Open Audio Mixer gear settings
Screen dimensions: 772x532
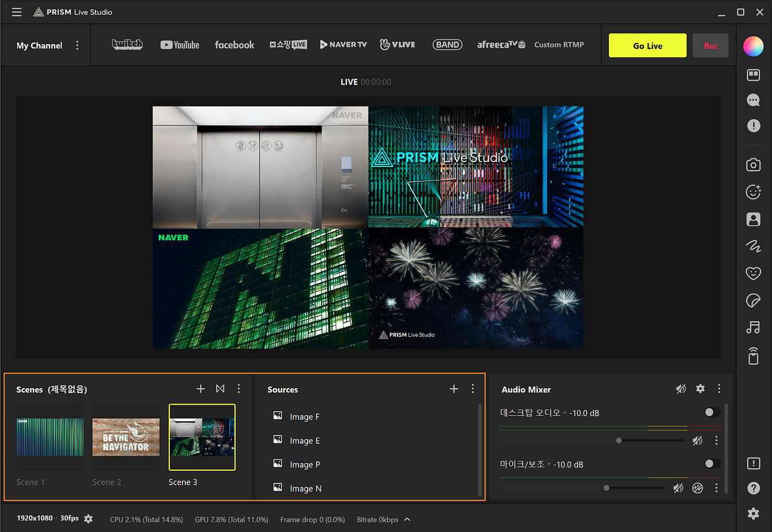point(700,389)
